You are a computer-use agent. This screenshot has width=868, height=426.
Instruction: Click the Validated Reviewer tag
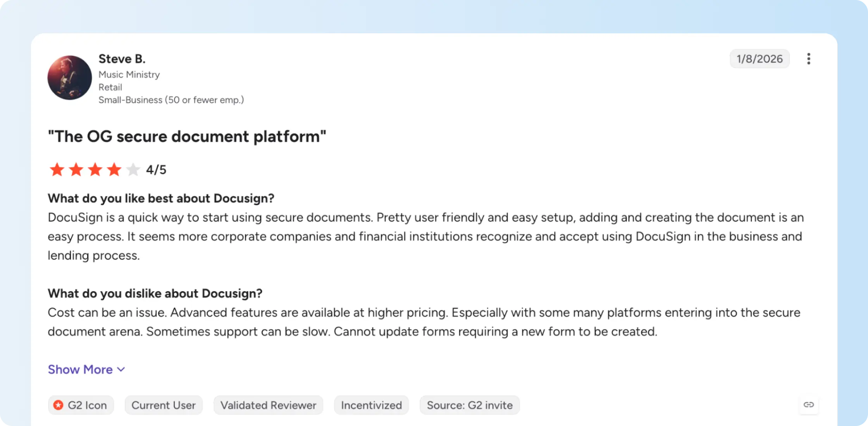click(268, 405)
